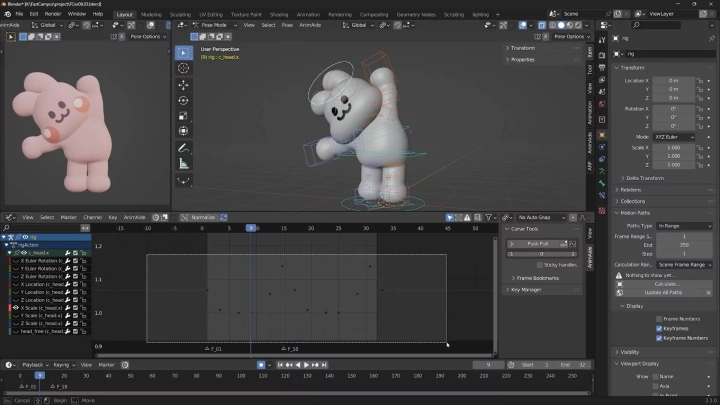Open the Paths Type In Range dropdown
720x405 pixels.
coord(684,226)
